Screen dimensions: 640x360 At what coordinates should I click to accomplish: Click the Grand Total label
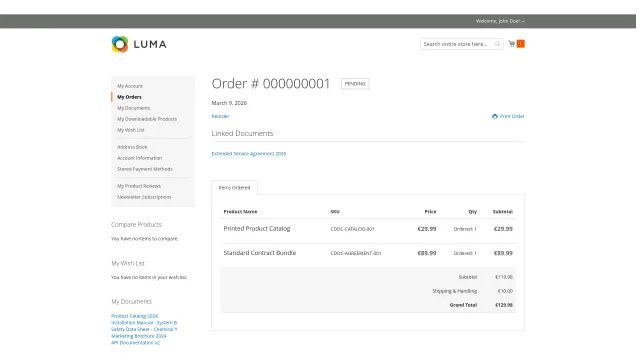[463, 305]
